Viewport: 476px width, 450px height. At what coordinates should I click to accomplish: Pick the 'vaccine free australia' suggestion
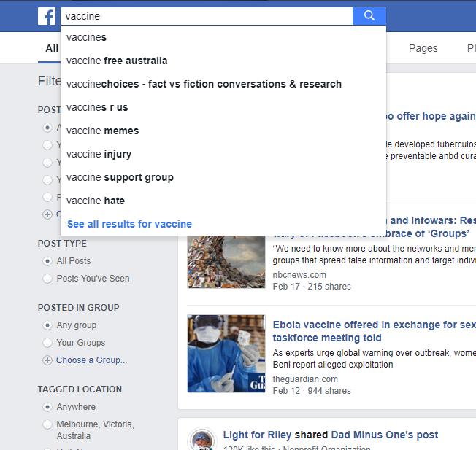point(117,61)
